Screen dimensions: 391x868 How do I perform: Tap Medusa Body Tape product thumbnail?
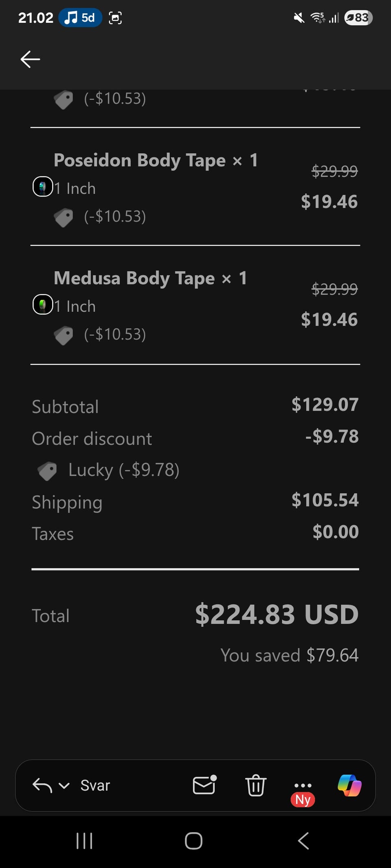[x=43, y=305]
